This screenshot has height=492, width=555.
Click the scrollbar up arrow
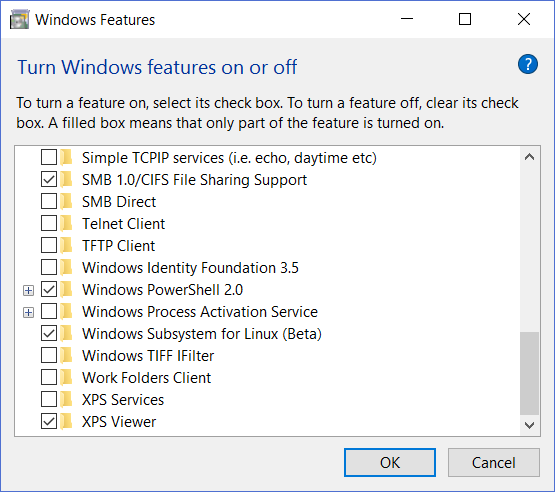529,157
